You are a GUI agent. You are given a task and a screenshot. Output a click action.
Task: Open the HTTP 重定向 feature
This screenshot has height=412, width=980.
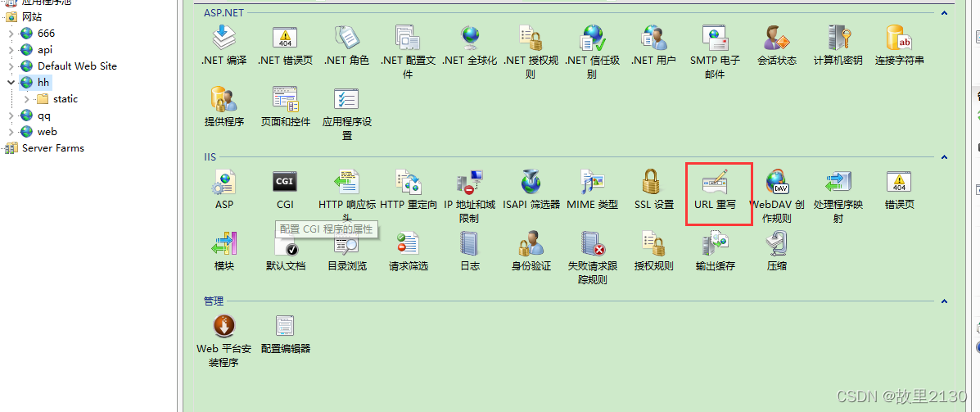point(408,189)
